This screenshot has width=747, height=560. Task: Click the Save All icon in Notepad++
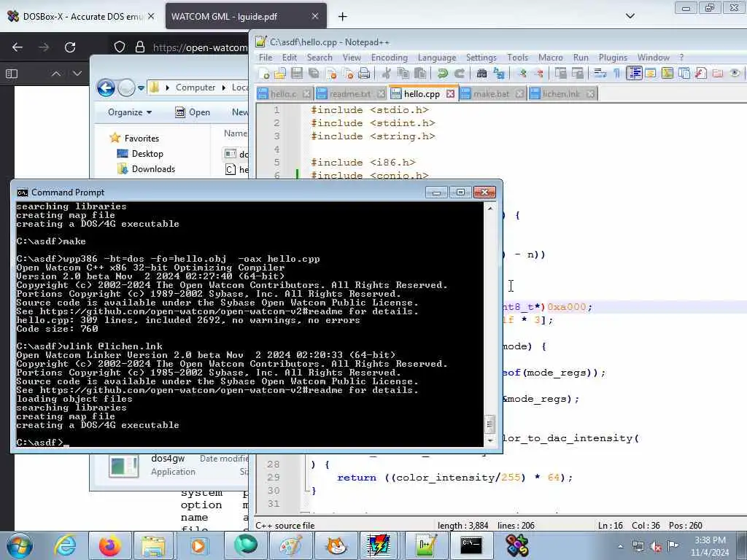314,73
